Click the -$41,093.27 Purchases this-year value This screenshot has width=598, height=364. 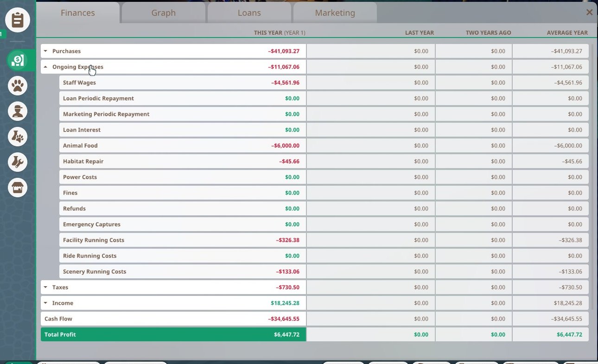pos(284,51)
